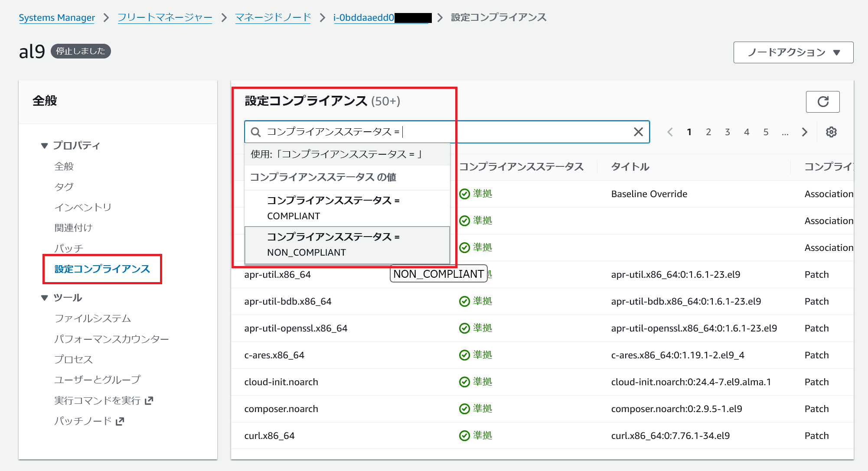Go to next page arrow
The image size is (868, 471).
coord(804,132)
